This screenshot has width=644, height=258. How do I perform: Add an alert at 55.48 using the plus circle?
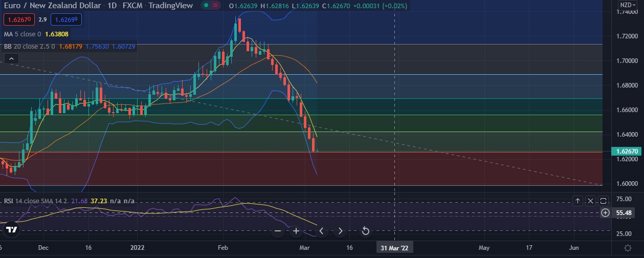pyautogui.click(x=606, y=212)
